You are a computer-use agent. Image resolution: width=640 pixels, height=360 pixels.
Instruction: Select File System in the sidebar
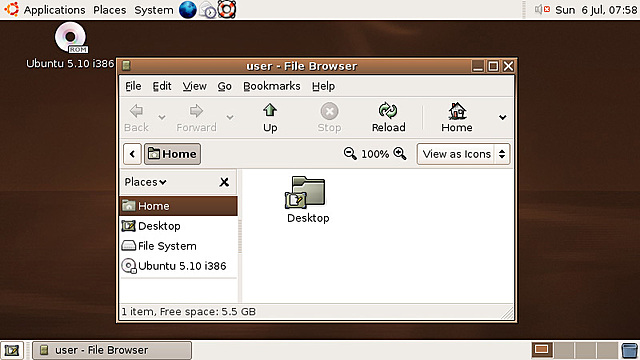[x=178, y=246]
